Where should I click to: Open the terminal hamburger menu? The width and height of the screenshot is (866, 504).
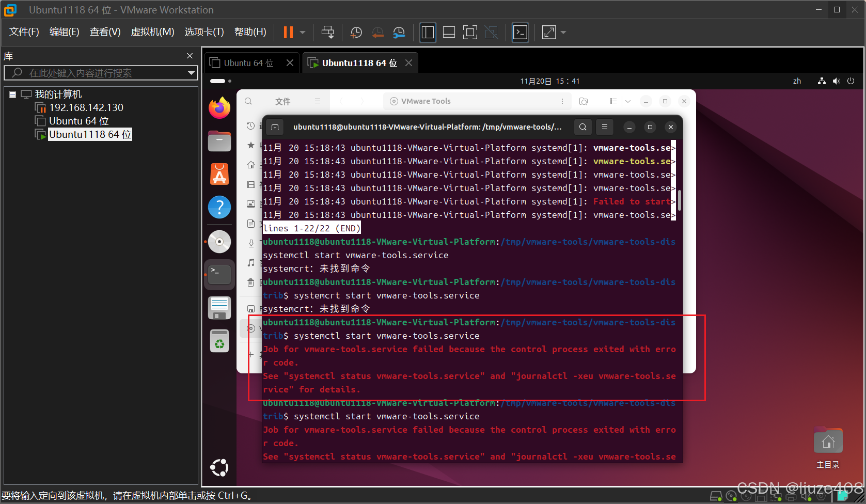[604, 127]
